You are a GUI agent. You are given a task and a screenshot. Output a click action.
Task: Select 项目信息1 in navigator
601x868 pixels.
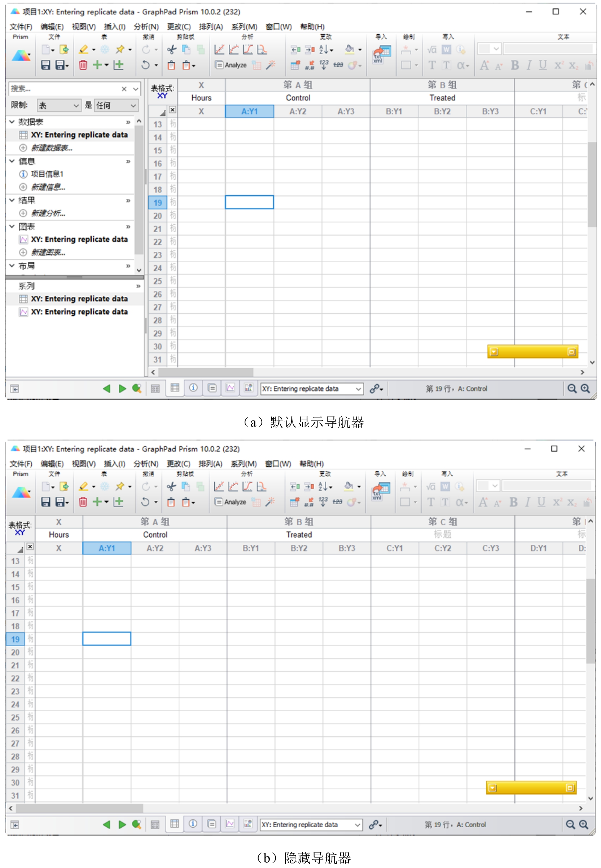[x=47, y=174]
